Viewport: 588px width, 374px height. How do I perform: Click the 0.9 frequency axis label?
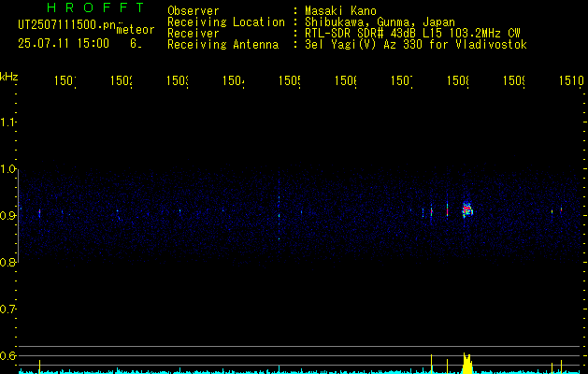pos(7,216)
